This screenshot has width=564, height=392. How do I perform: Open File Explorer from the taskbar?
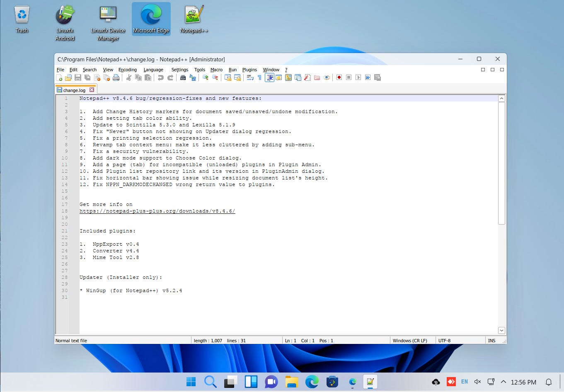click(x=292, y=382)
